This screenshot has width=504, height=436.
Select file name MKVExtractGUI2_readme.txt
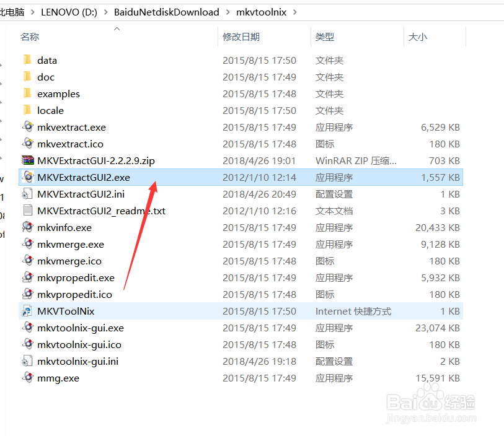[x=101, y=211]
